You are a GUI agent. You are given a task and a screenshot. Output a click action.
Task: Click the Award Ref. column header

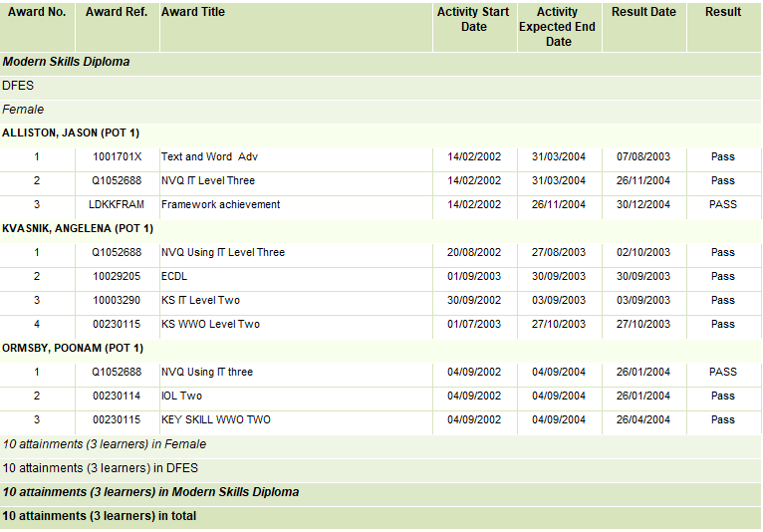tap(117, 12)
